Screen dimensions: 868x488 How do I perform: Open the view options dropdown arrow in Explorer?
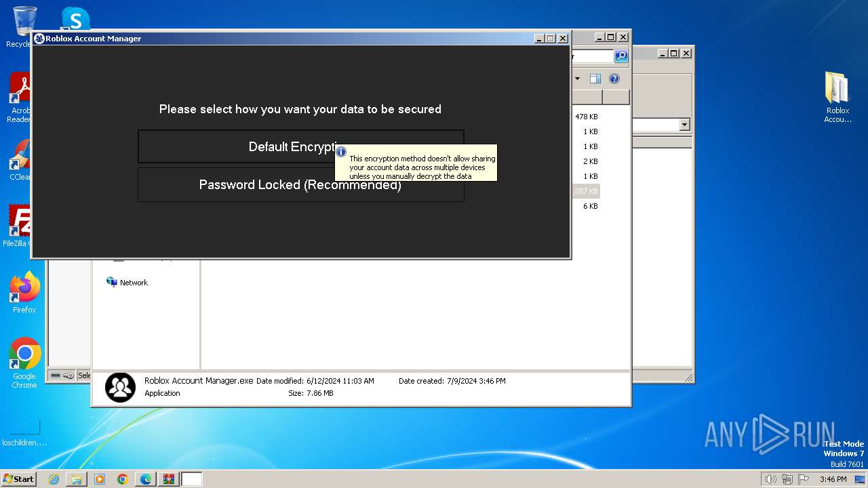tap(577, 79)
